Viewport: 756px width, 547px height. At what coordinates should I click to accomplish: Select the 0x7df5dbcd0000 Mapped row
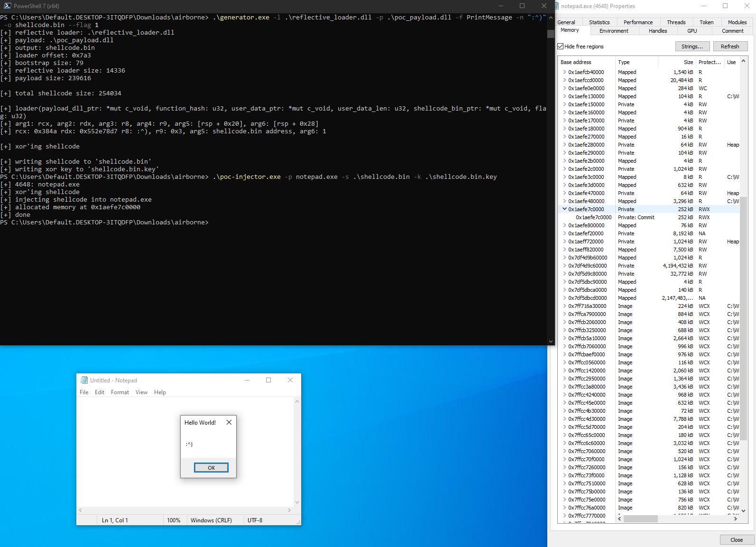tap(648, 298)
